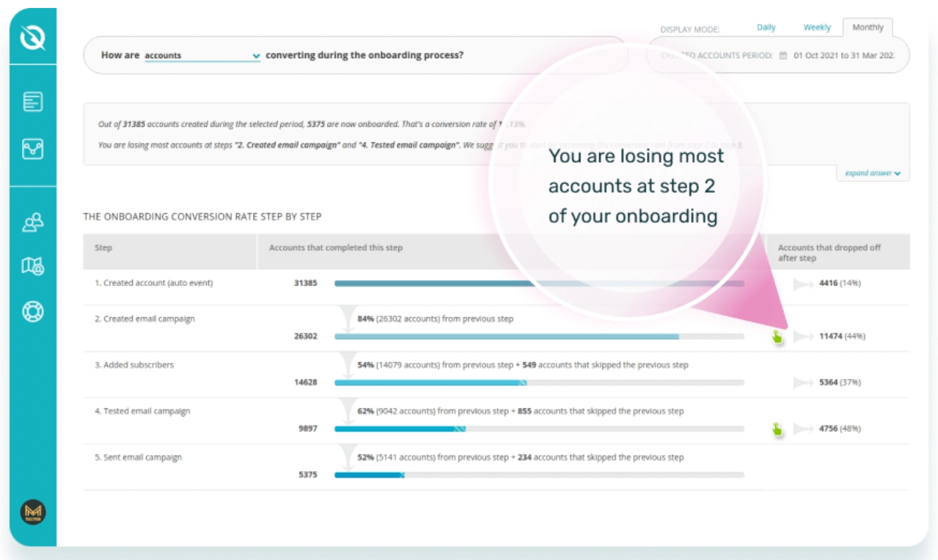Click the 4416 (14%) drop-off figure
Viewport: 938px width, 560px height.
tap(839, 283)
